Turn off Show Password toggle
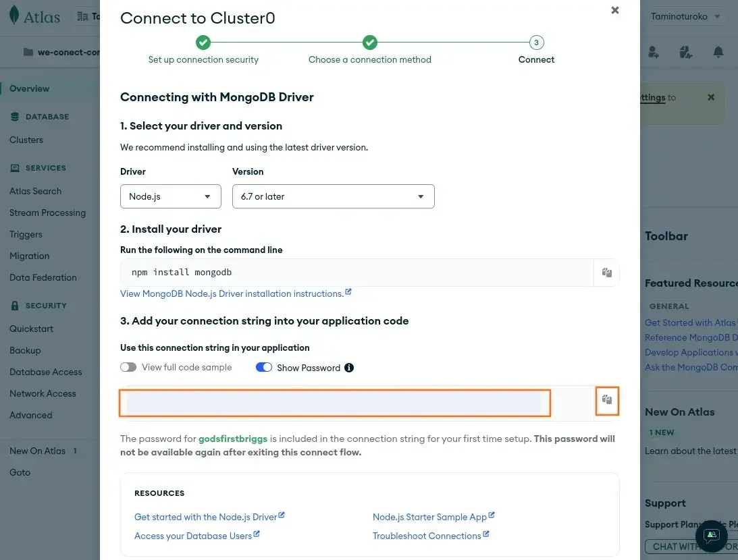Viewport: 738px width, 560px height. (x=264, y=368)
